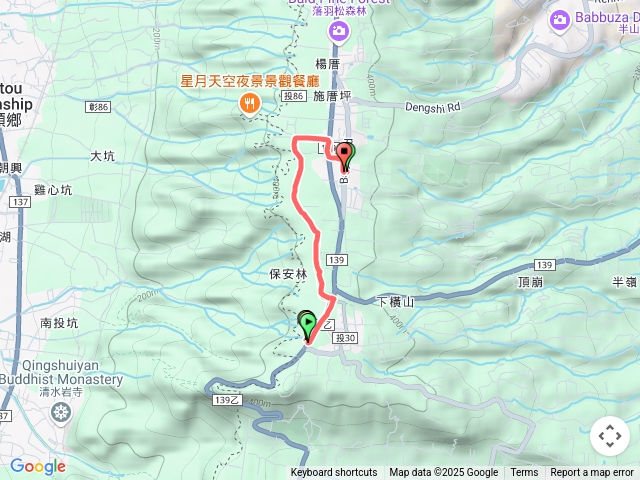Click the 137 road shield
This screenshot has height=480, width=640.
(x=20, y=202)
